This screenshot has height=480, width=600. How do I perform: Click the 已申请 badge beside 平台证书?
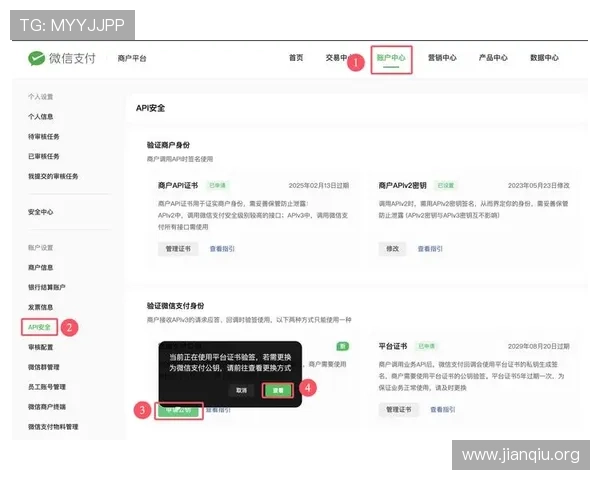pyautogui.click(x=426, y=346)
